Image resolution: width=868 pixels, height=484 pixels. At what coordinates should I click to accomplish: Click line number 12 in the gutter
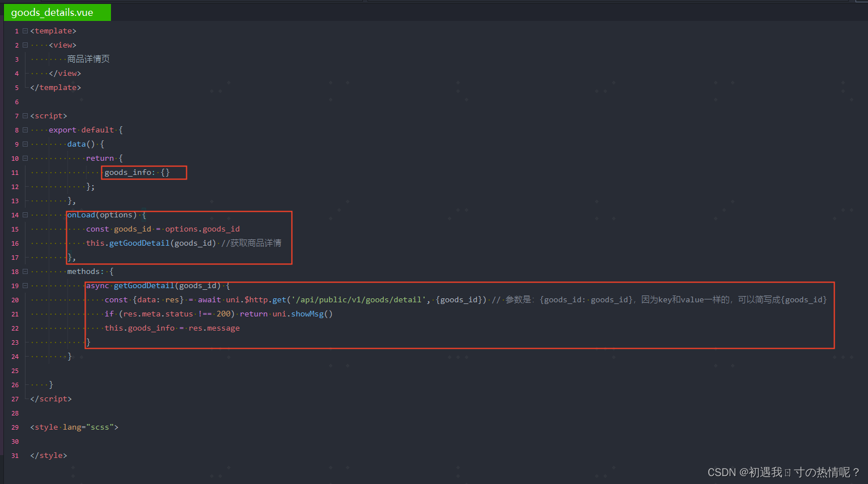point(15,187)
